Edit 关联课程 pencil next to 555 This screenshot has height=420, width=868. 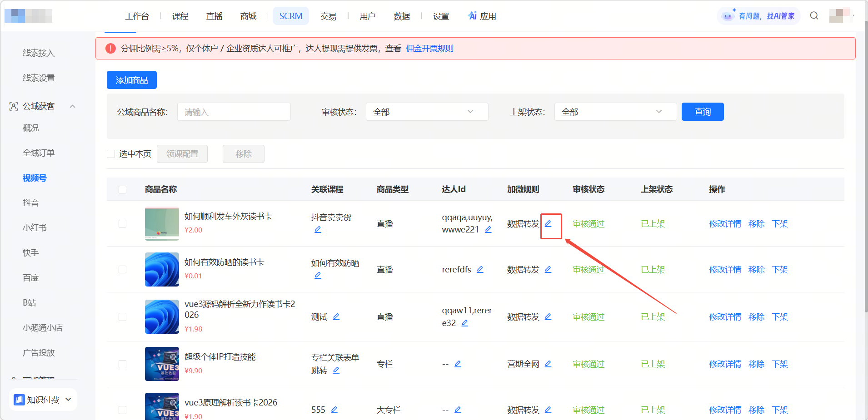[x=334, y=410]
